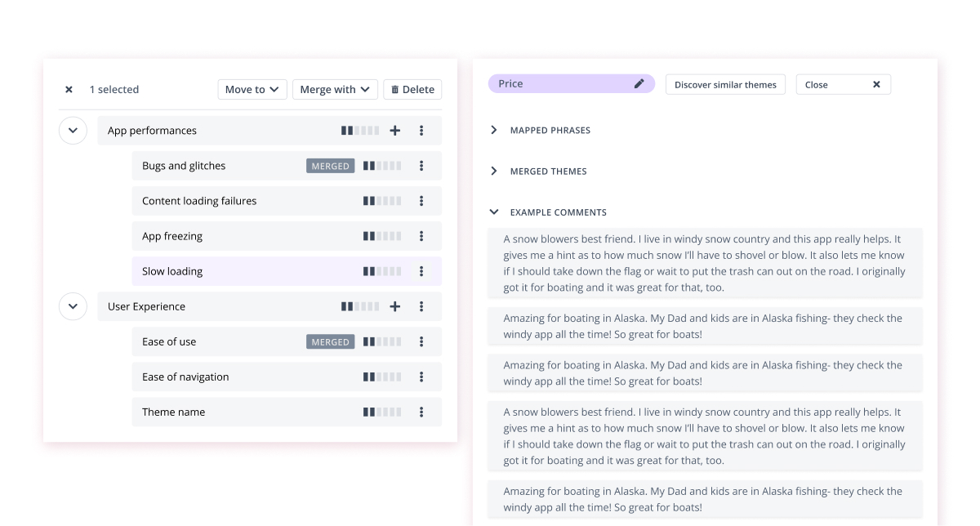
Task: Open options menu for Ease of use
Action: 421,341
